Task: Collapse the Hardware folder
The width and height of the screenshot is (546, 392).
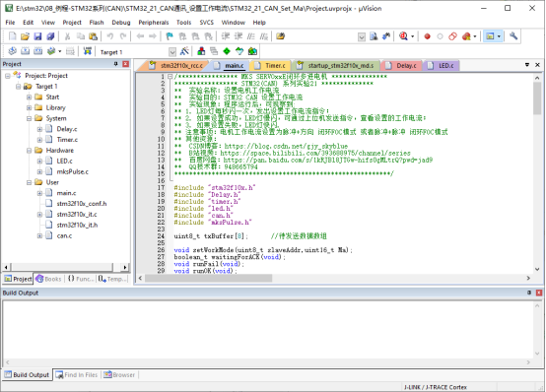Action: [x=29, y=151]
